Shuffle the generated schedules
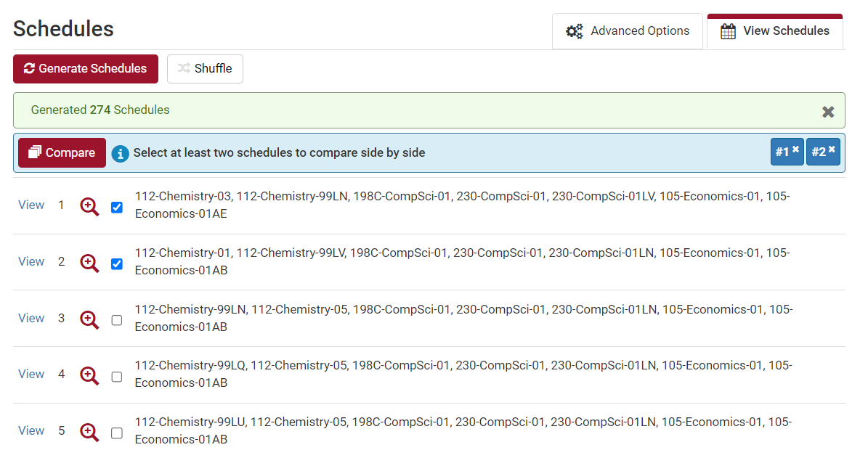Screen dimensions: 868x458 [205, 69]
